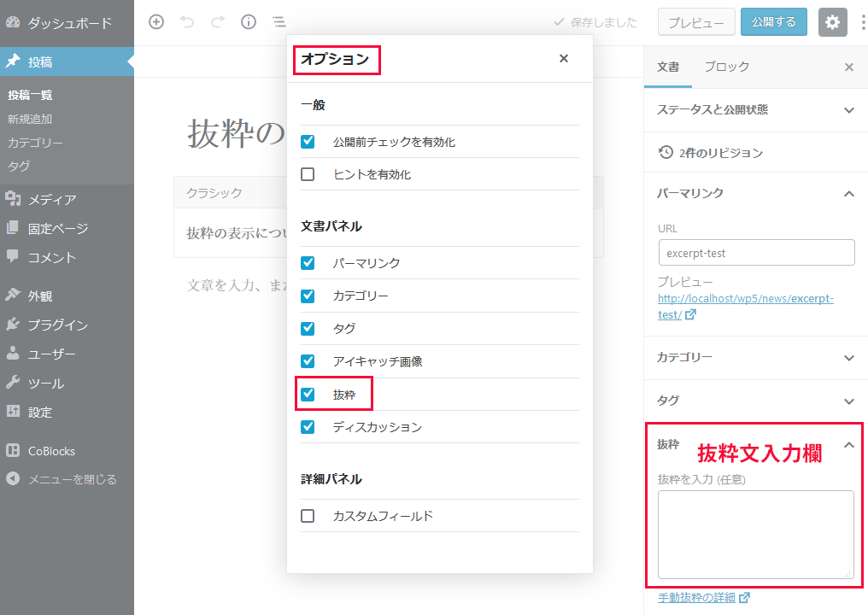Screen dimensions: 868x615
Task: Switch to the 文書 tab
Action: [x=667, y=67]
